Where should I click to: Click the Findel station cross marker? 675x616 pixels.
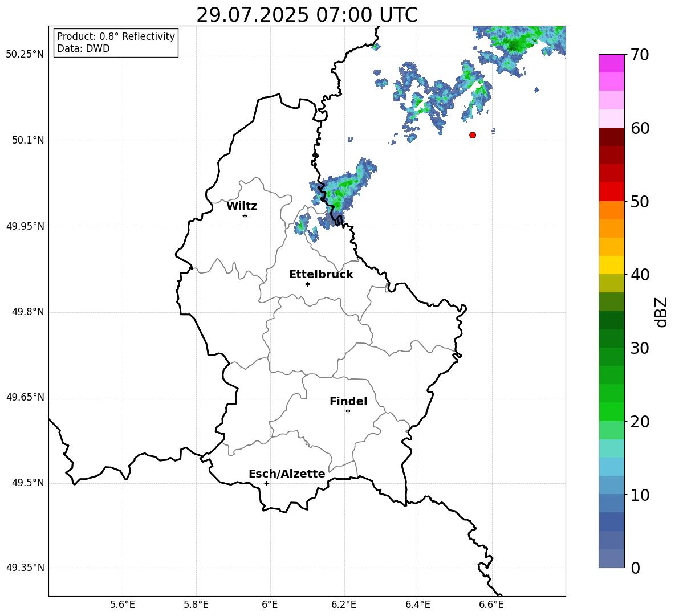[x=348, y=411]
